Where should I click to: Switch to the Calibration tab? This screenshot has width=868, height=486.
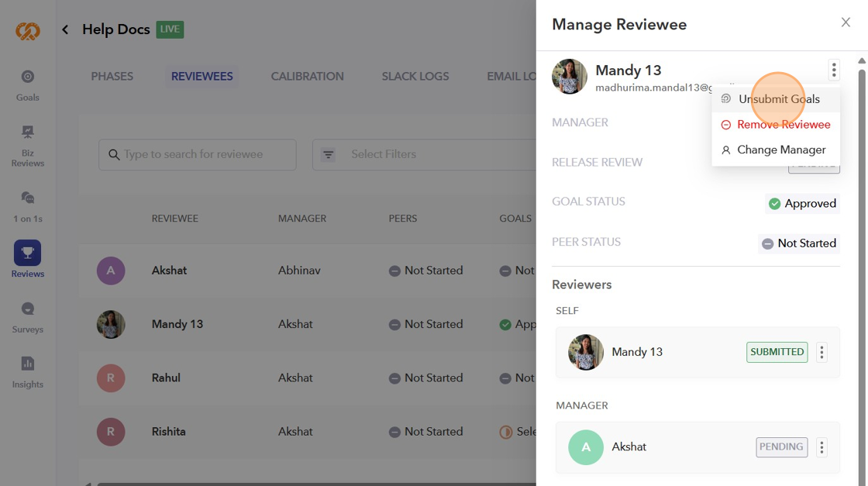click(x=307, y=76)
